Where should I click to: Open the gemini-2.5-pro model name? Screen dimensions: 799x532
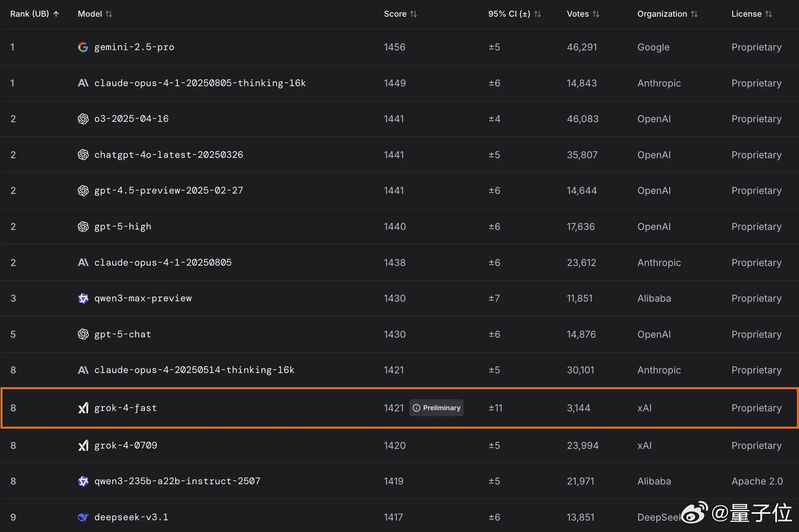pos(134,47)
